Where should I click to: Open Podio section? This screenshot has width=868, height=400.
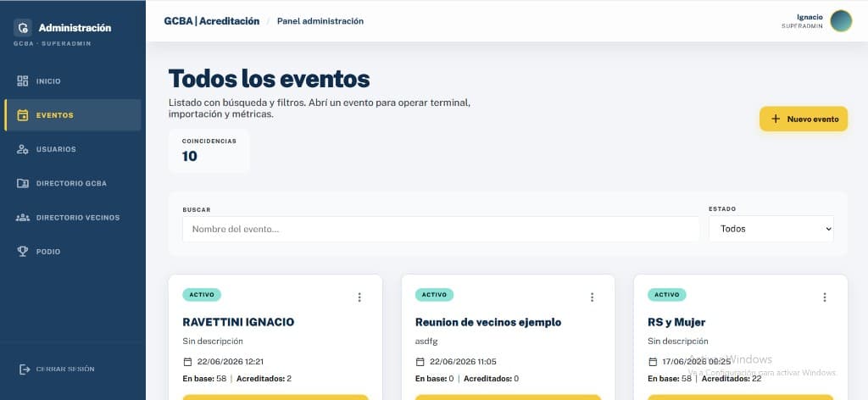point(73,251)
